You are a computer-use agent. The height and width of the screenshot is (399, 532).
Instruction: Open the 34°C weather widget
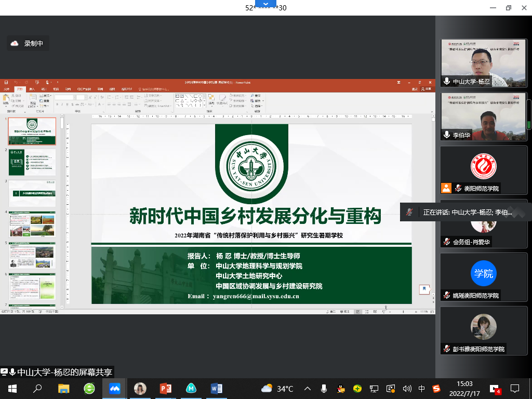277,389
